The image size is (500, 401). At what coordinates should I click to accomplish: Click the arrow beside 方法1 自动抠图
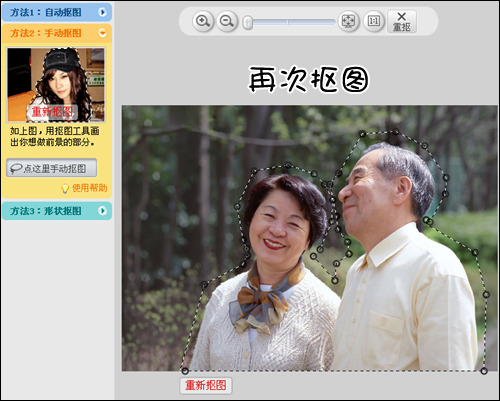pyautogui.click(x=102, y=12)
